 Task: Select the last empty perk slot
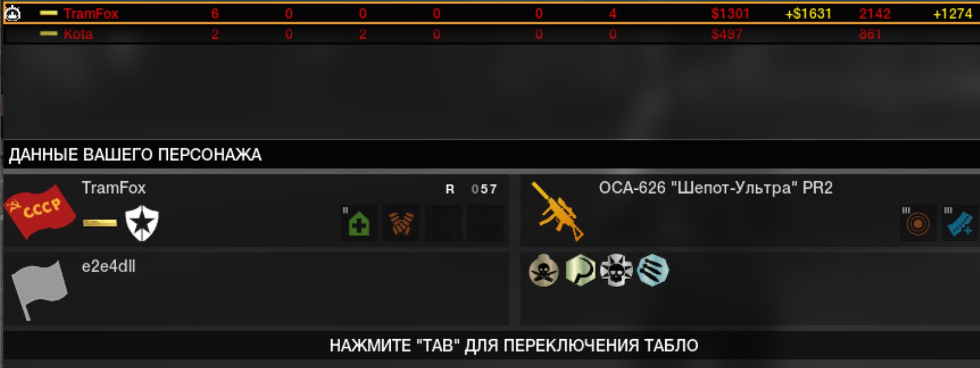click(485, 223)
